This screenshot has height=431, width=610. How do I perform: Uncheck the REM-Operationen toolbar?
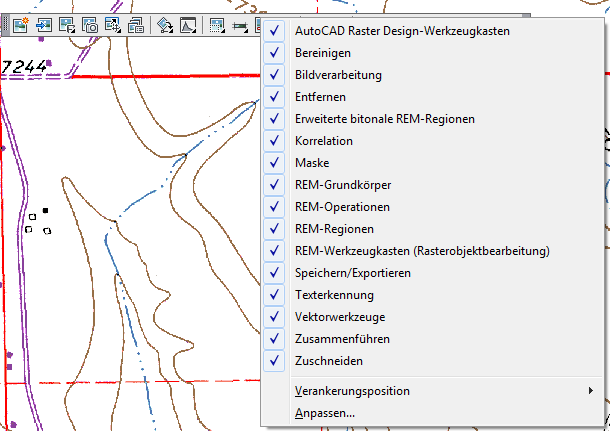[432, 207]
